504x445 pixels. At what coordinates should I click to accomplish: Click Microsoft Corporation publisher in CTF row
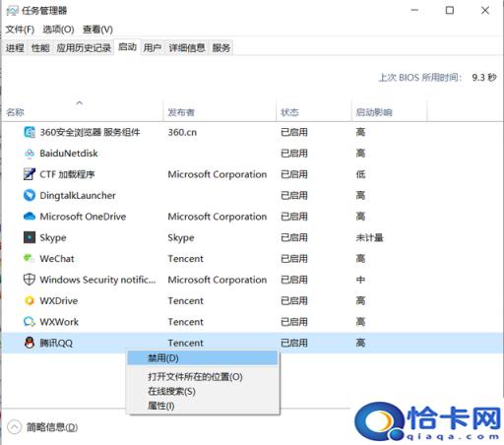(x=218, y=174)
